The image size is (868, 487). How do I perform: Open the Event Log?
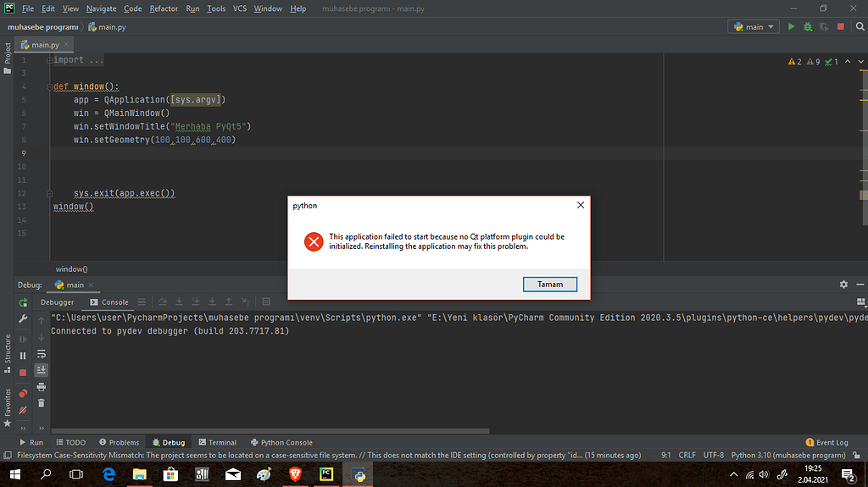point(826,442)
